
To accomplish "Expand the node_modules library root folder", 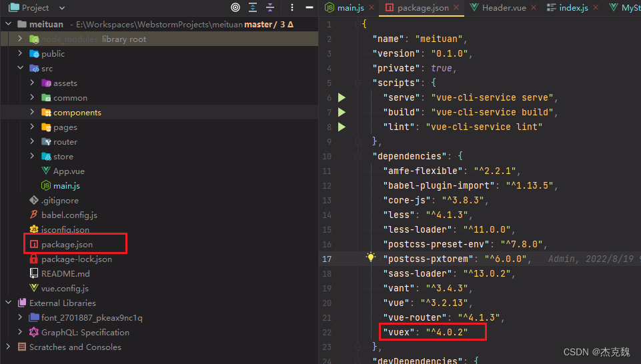I will pyautogui.click(x=20, y=39).
